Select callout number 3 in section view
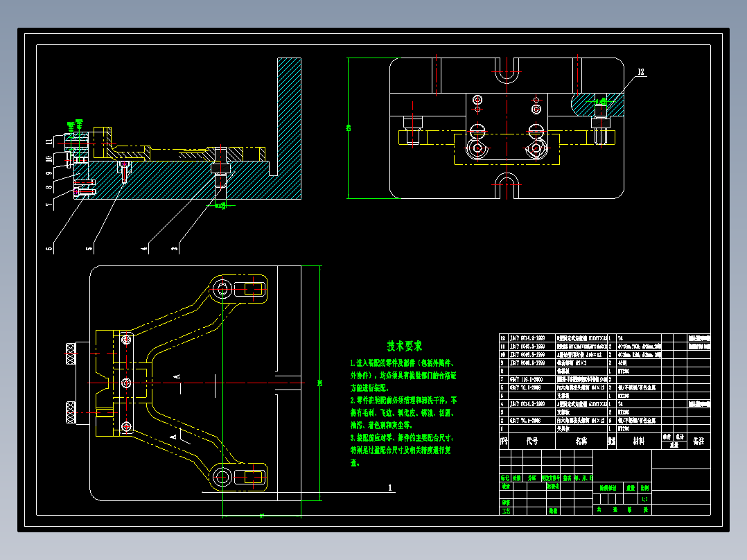The image size is (747, 560). pos(175,248)
